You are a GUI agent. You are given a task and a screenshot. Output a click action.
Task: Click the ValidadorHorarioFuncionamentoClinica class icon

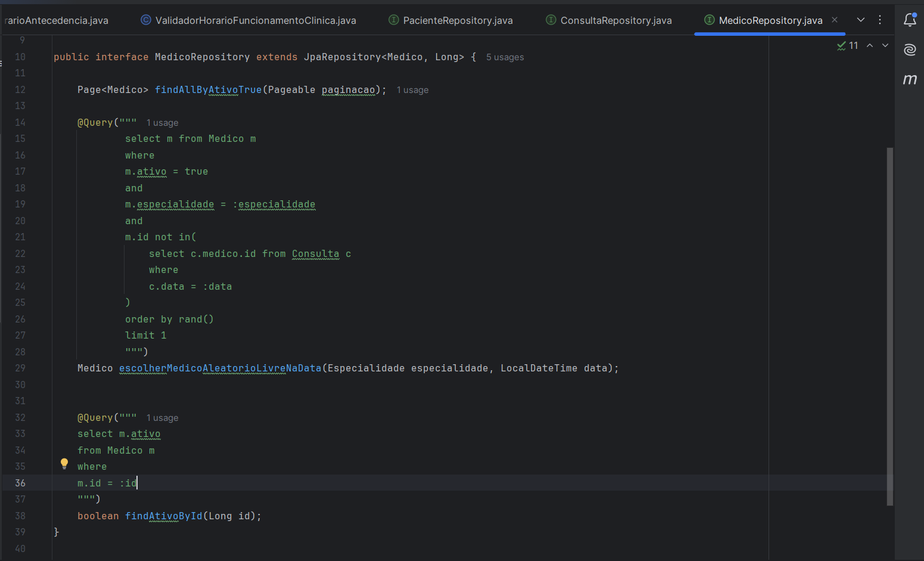[x=146, y=20]
